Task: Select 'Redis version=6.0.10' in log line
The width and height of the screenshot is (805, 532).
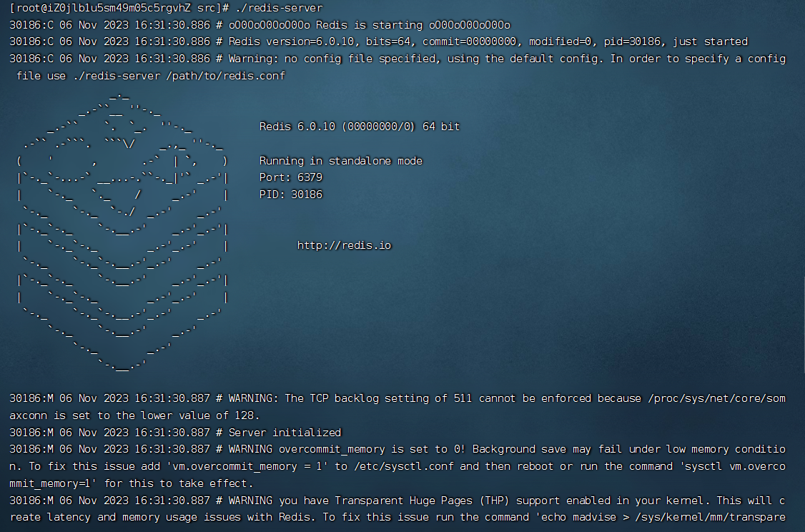Action: click(x=293, y=41)
